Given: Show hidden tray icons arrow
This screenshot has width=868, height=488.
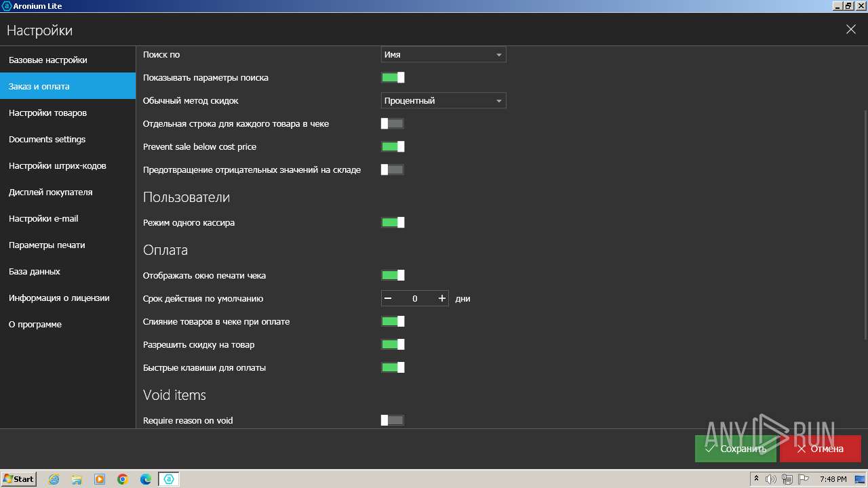Looking at the screenshot, I should point(757,479).
